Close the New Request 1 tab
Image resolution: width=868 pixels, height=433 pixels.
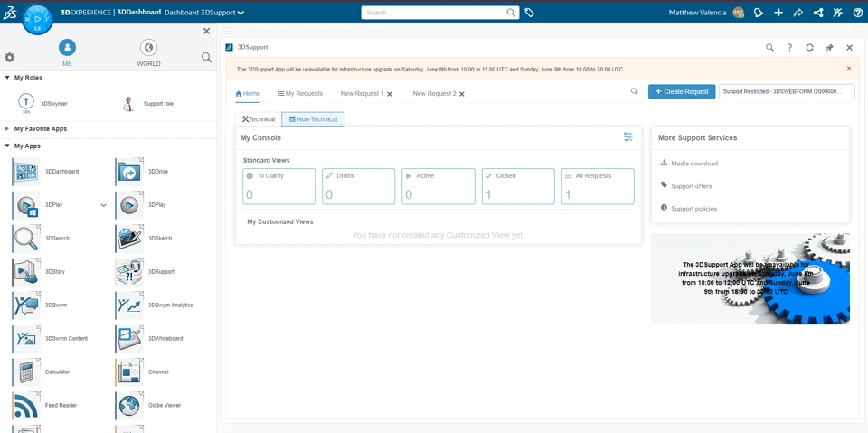click(x=390, y=94)
